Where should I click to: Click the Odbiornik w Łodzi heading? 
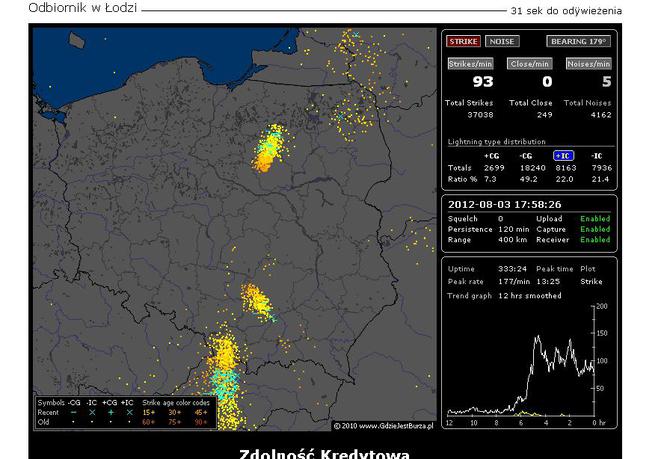(x=83, y=8)
